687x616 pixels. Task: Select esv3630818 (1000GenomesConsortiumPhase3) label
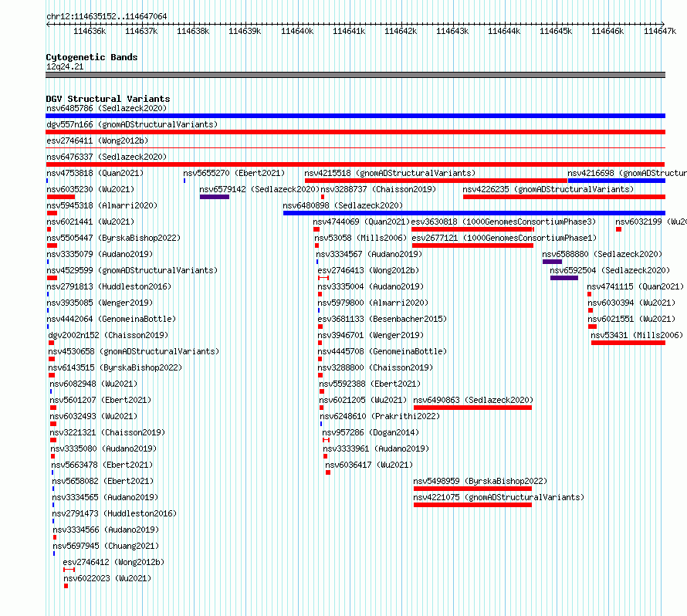(503, 222)
